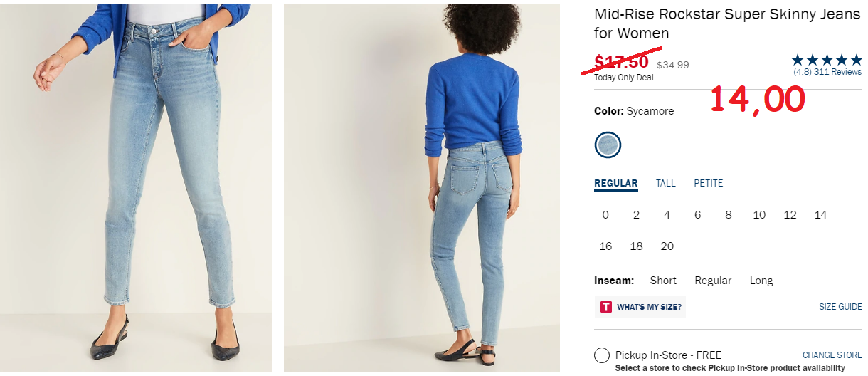
Task: Click the CHANGE STORE link
Action: [832, 355]
